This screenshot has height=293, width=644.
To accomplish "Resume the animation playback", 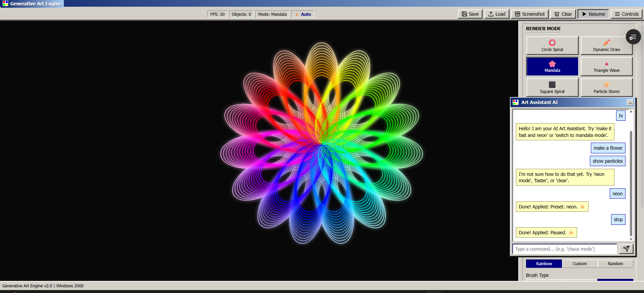I will 593,14.
